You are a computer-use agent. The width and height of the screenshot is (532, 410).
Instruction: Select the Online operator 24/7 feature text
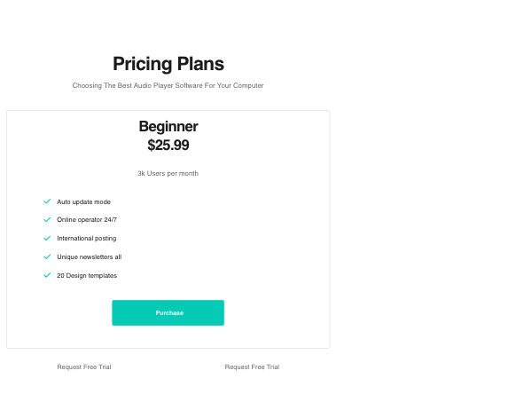click(x=87, y=219)
